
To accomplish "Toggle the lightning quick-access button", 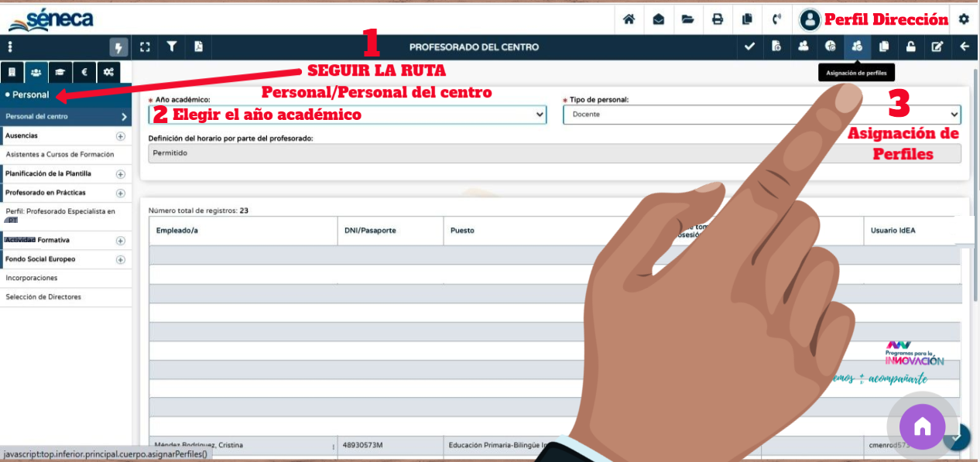I will pos(118,47).
